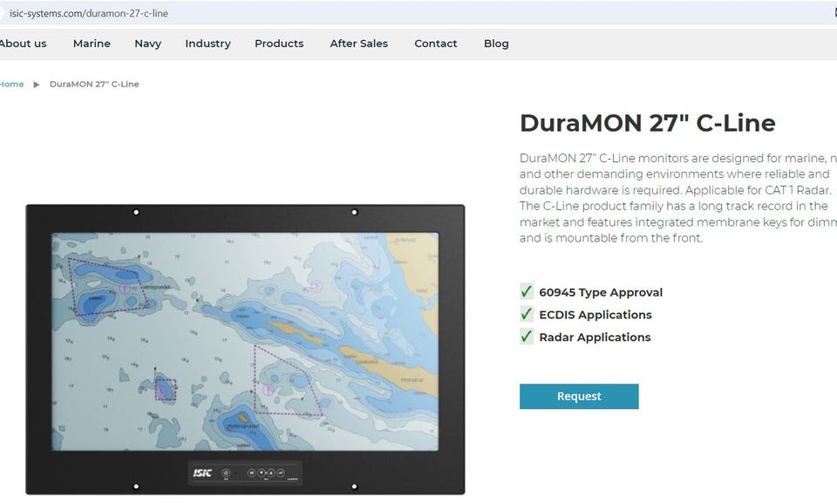Click the DuraMON monitor product image
The width and height of the screenshot is (837, 504).
[245, 349]
